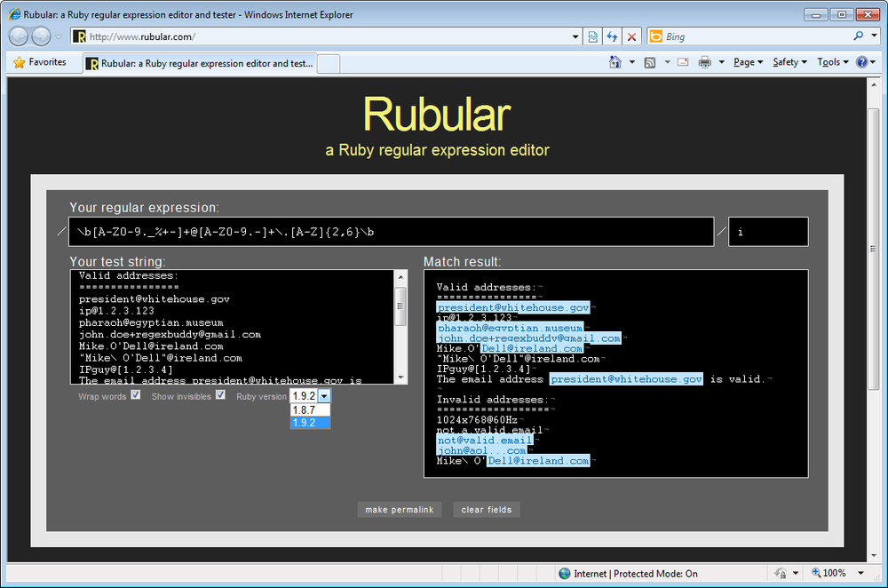The height and width of the screenshot is (588, 888).
Task: Click the red Stop loading icon
Action: coord(631,36)
